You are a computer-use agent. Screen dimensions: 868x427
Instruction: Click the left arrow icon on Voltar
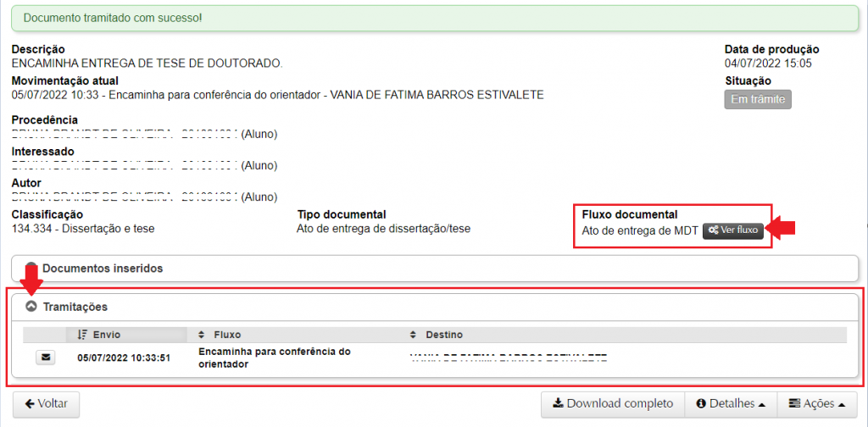[30, 404]
